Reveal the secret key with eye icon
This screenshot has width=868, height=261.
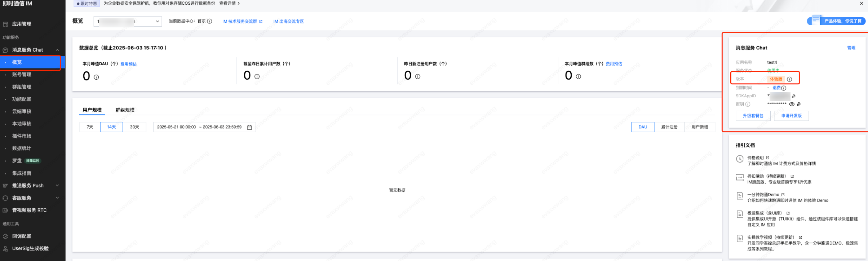[x=792, y=104]
